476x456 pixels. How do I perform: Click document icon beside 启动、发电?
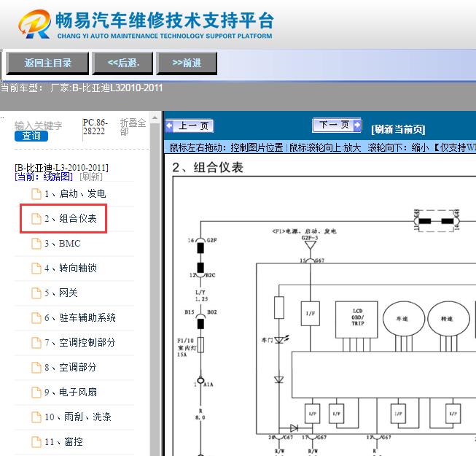pos(36,194)
